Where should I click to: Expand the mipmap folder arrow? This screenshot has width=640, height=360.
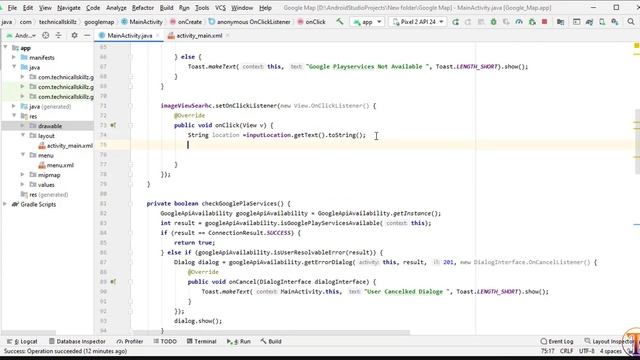(23, 175)
